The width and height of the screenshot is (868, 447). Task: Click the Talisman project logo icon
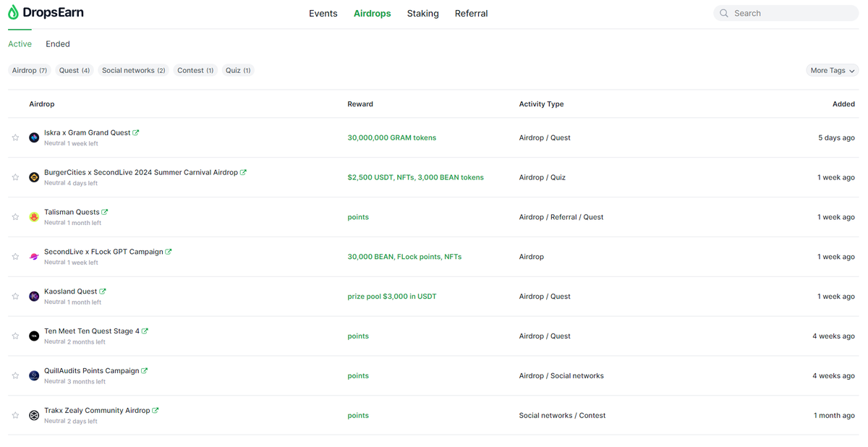(34, 217)
